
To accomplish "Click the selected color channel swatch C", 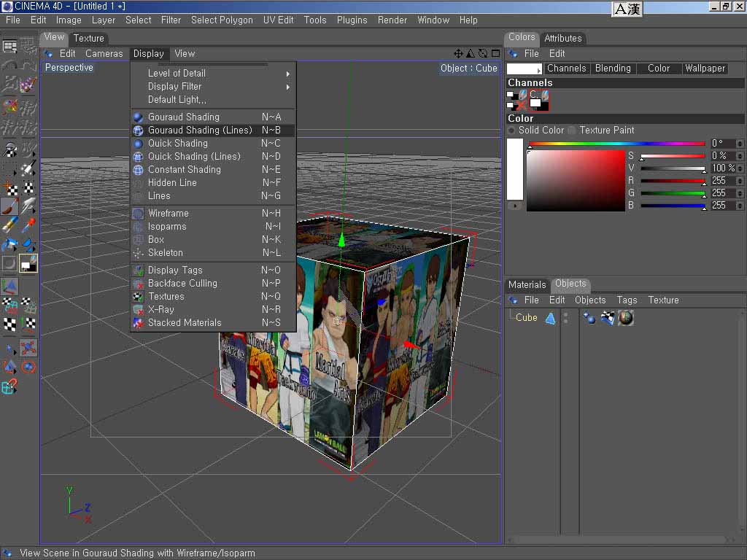I will pos(538,100).
